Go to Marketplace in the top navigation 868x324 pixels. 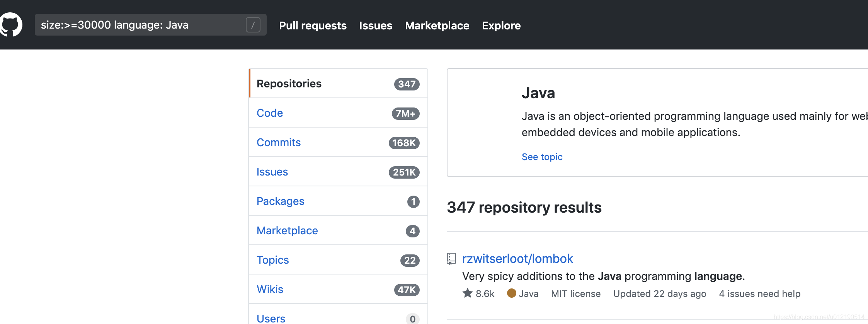coord(437,26)
